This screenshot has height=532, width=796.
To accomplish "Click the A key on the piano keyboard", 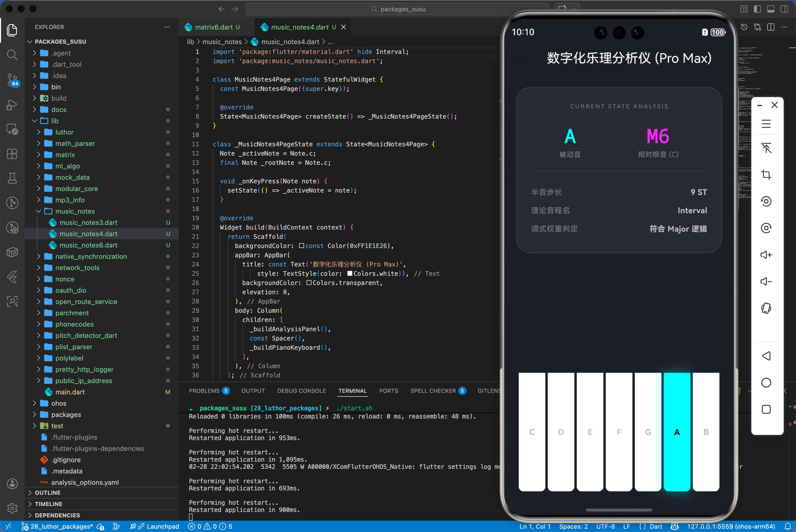I will [677, 432].
